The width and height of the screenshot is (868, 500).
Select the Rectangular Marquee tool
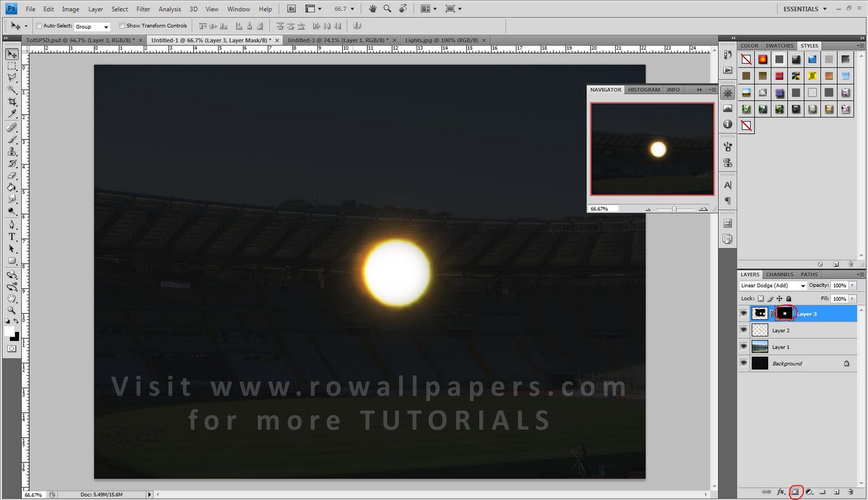click(x=11, y=66)
